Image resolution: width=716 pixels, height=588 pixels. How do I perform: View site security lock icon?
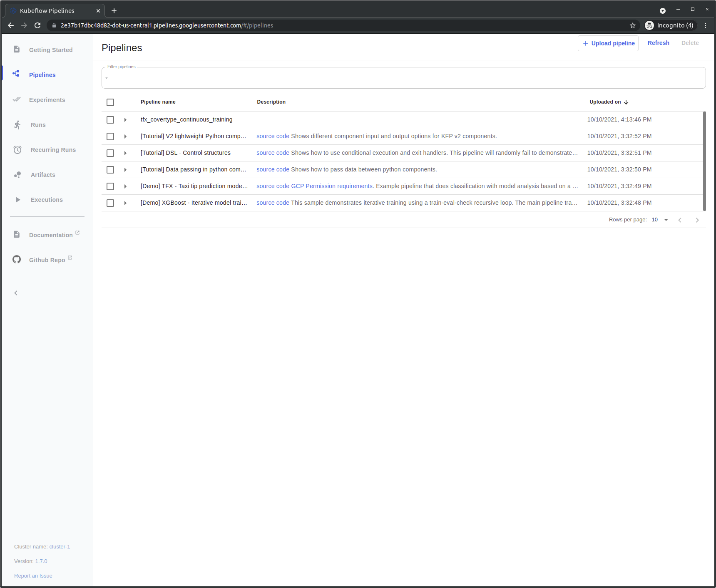(x=54, y=25)
